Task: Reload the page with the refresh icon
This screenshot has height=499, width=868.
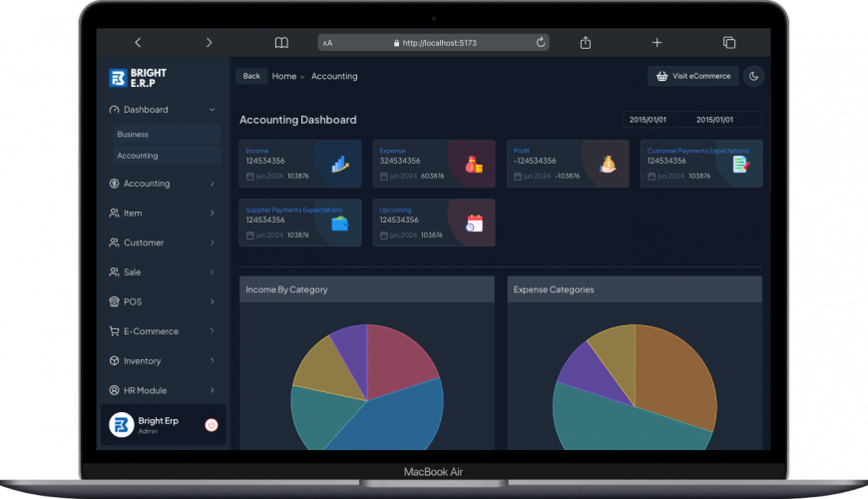Action: pos(541,42)
